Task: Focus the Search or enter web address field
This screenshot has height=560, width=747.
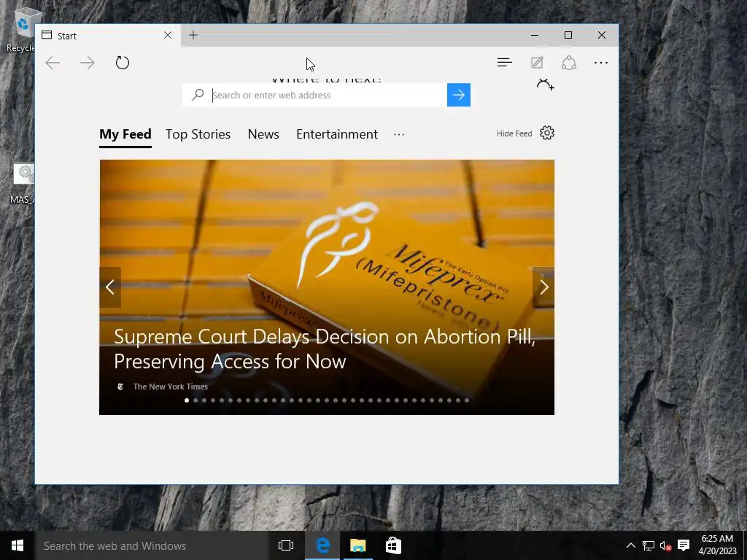Action: click(x=314, y=95)
